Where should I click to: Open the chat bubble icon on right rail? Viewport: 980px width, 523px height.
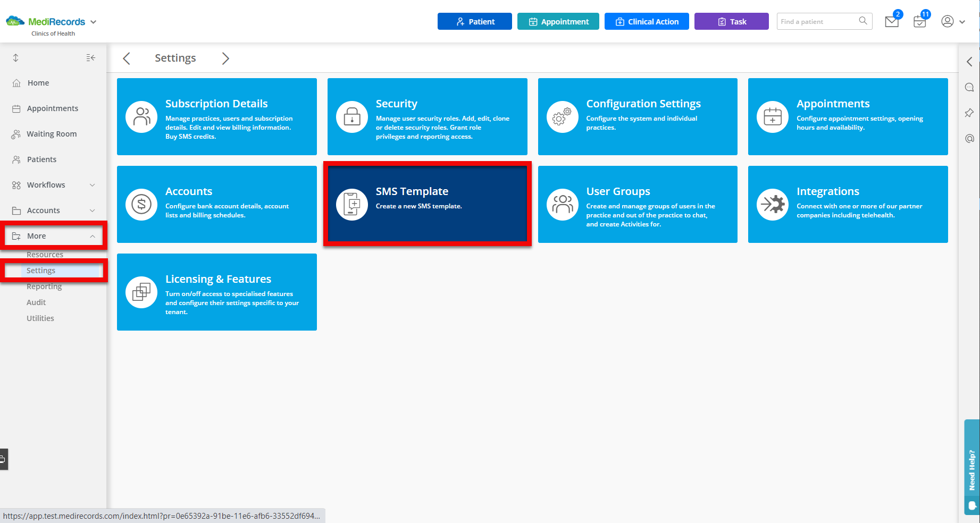969,87
